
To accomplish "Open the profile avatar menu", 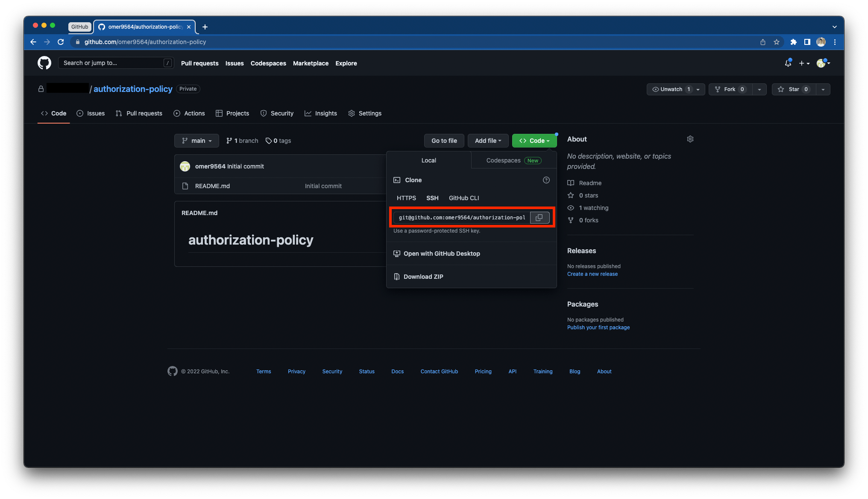I will coord(821,63).
